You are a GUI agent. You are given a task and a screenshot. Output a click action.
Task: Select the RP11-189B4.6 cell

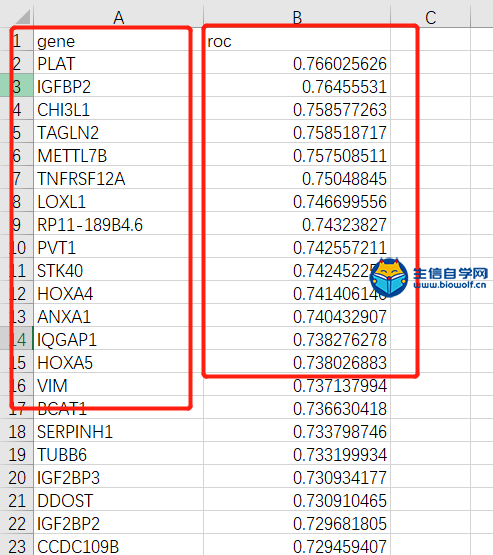pyautogui.click(x=119, y=224)
